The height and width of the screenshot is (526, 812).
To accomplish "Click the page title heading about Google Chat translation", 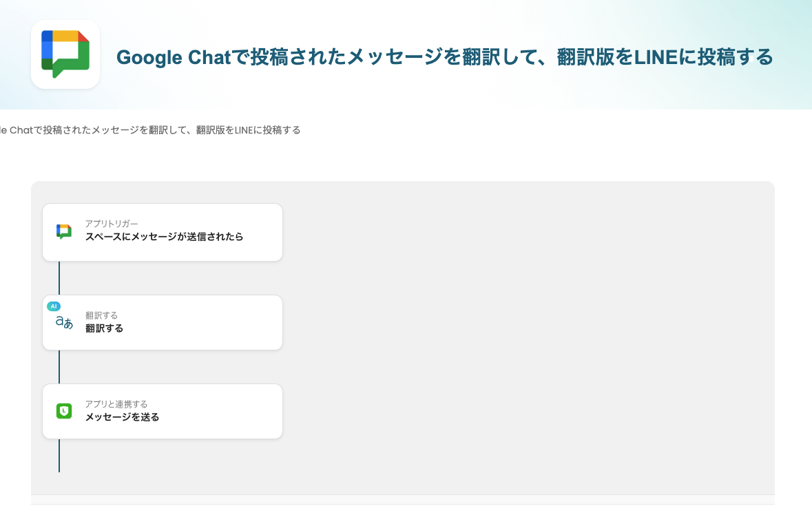I will click(444, 57).
